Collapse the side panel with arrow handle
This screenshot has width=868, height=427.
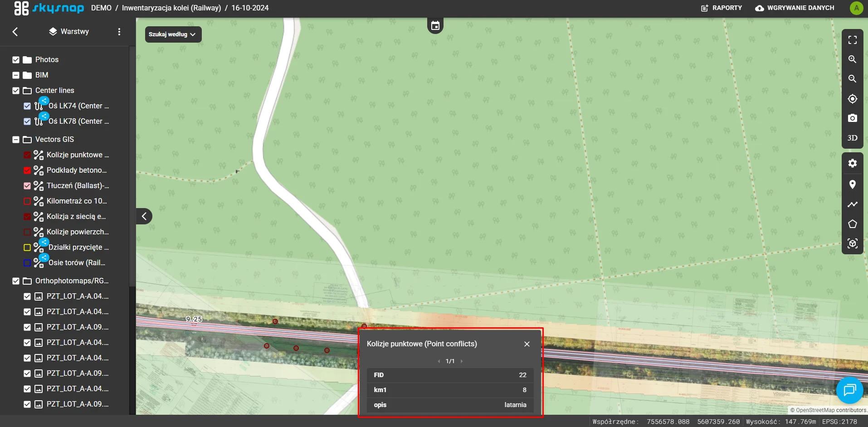[144, 216]
